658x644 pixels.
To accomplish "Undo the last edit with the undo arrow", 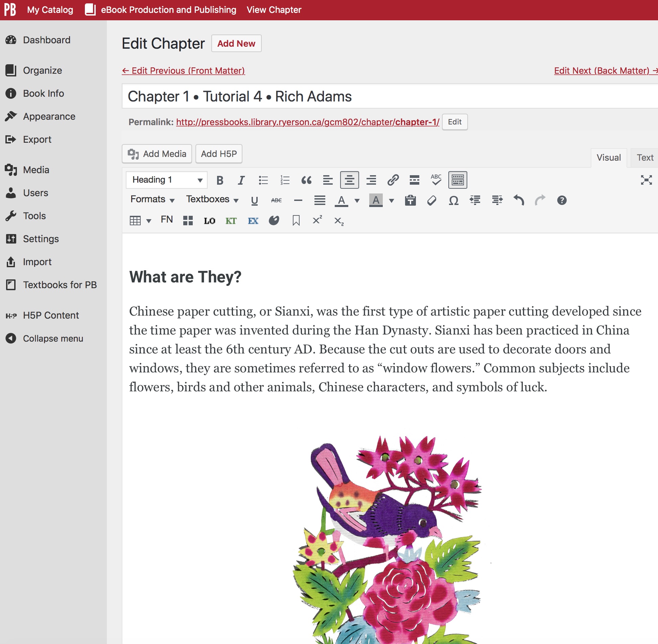I will click(x=518, y=200).
